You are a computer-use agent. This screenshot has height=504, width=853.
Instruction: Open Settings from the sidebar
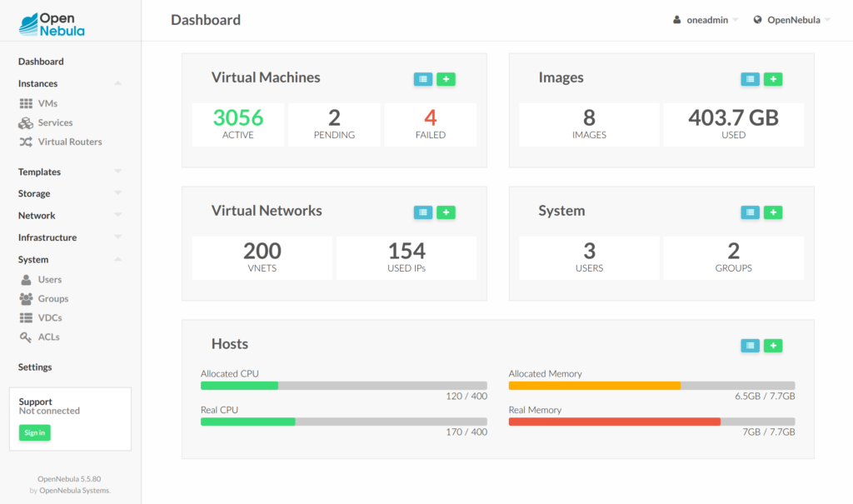(35, 367)
